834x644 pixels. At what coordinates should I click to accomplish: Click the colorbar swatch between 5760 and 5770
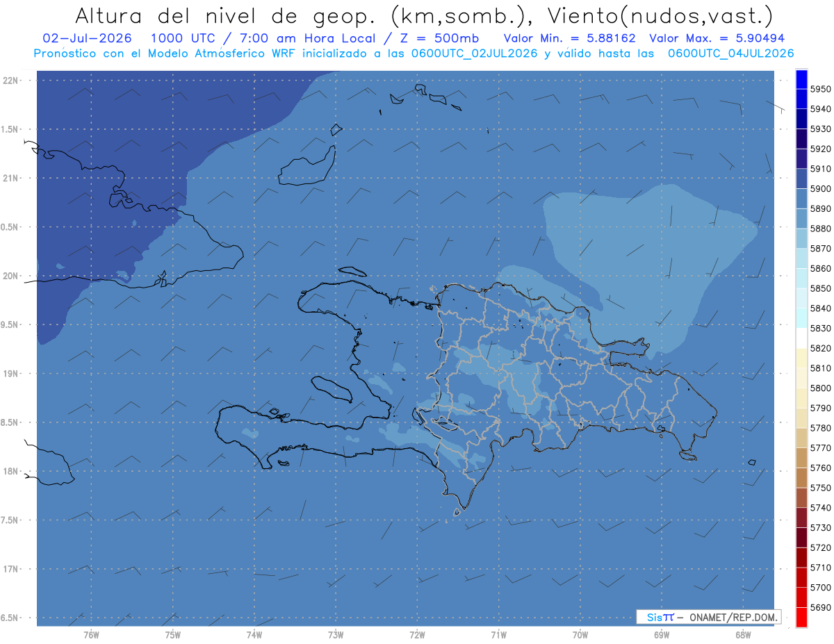[x=801, y=458]
